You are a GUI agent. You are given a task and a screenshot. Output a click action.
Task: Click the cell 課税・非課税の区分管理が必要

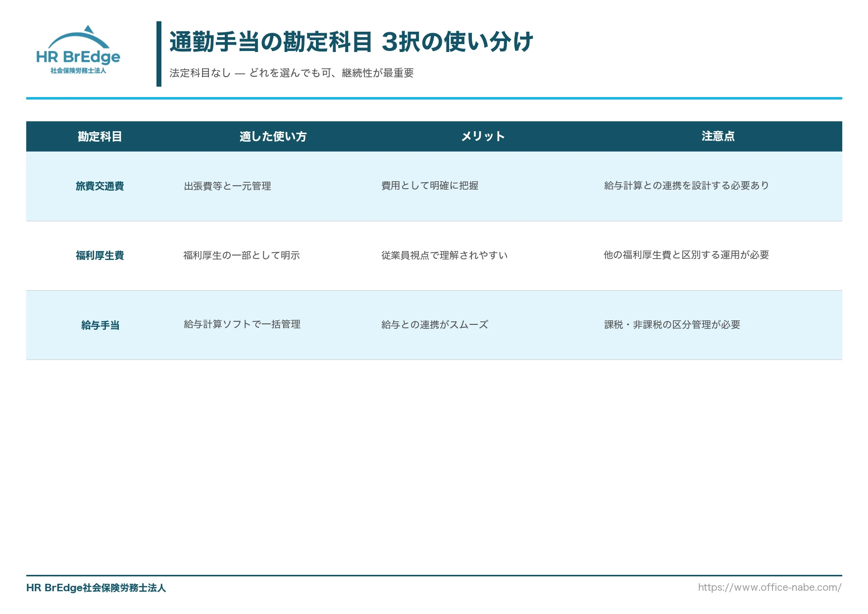pyautogui.click(x=672, y=324)
